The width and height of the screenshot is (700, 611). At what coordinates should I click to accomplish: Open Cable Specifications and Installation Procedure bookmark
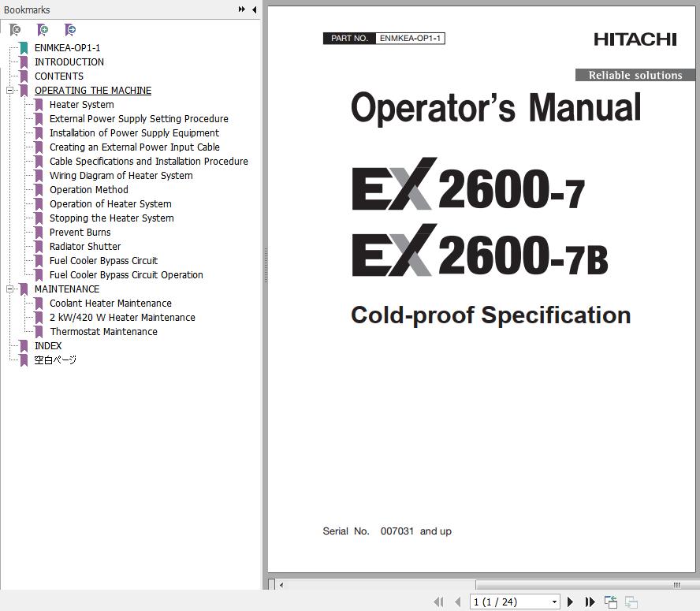click(x=149, y=162)
